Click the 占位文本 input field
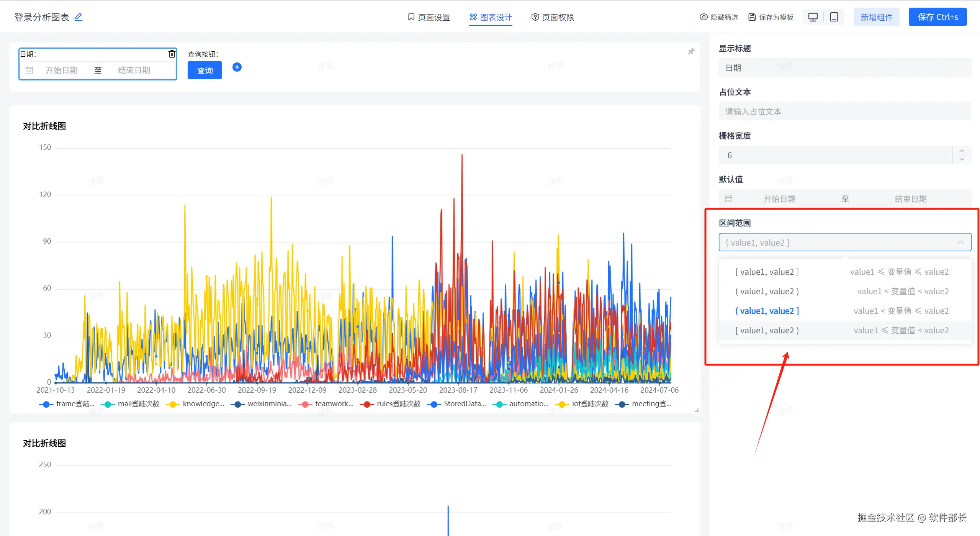980x536 pixels. (844, 111)
